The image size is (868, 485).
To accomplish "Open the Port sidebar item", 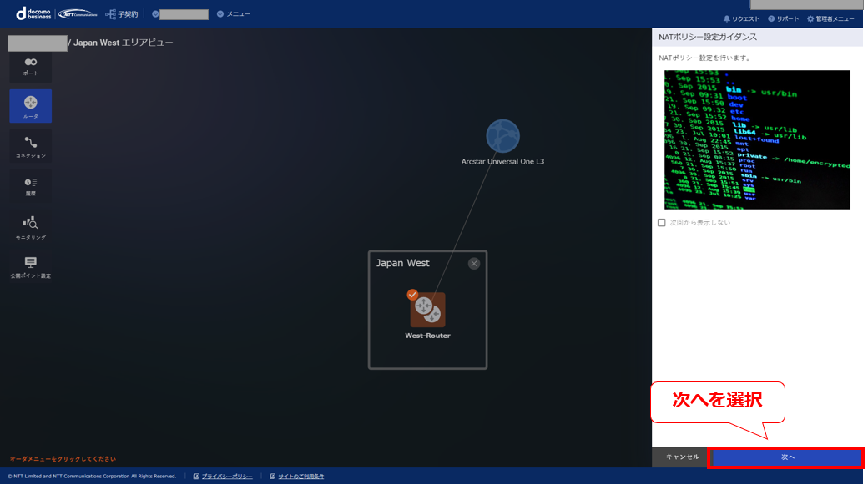I will 30,67.
